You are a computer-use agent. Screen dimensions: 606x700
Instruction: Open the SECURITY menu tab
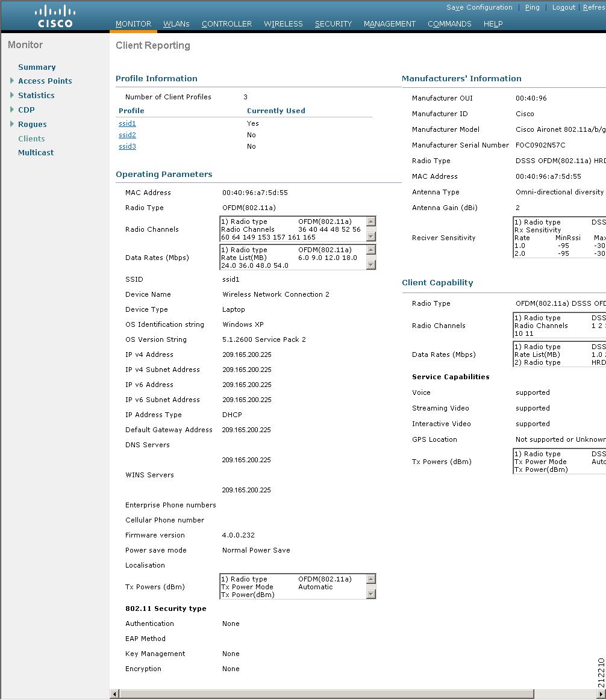tap(333, 23)
